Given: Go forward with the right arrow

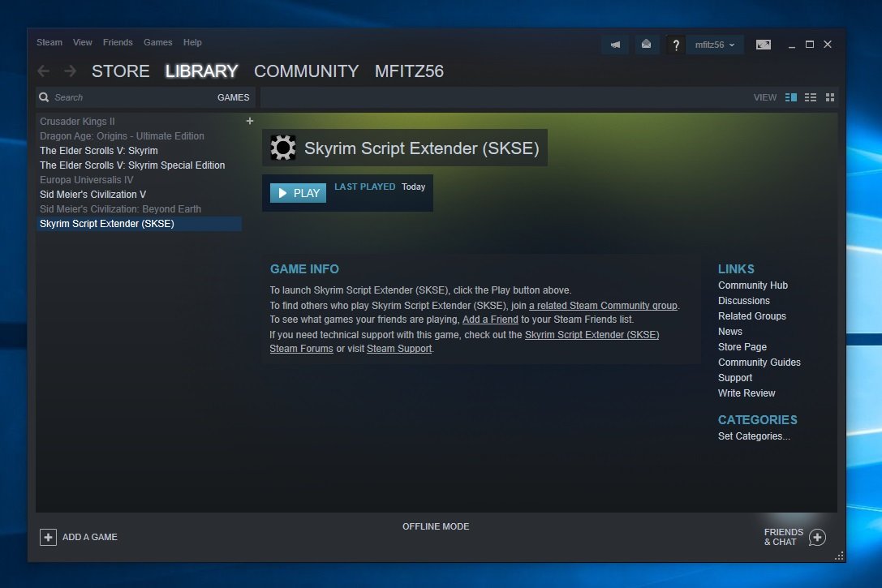Looking at the screenshot, I should pos(70,71).
